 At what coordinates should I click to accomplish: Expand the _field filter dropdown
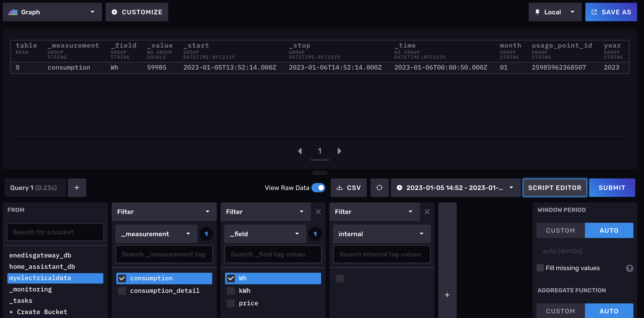pyautogui.click(x=265, y=234)
